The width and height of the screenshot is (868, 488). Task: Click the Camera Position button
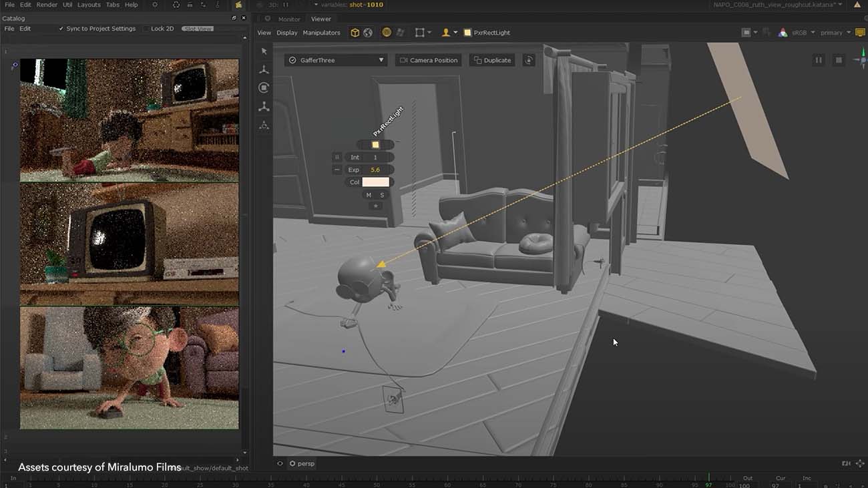[429, 60]
